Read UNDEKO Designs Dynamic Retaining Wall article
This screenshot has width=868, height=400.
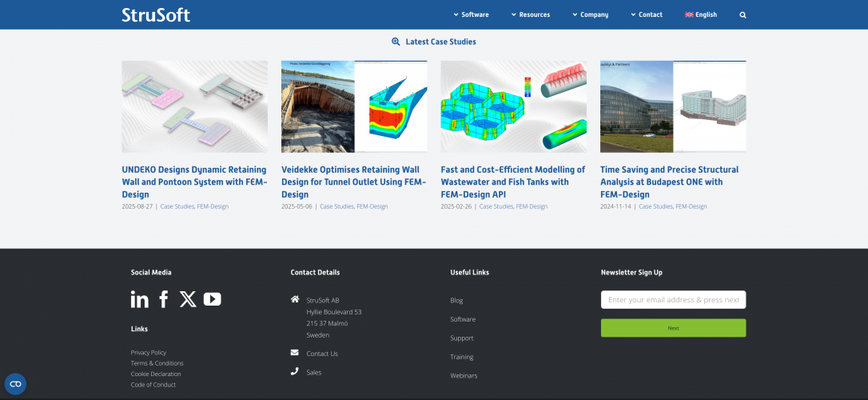point(194,182)
